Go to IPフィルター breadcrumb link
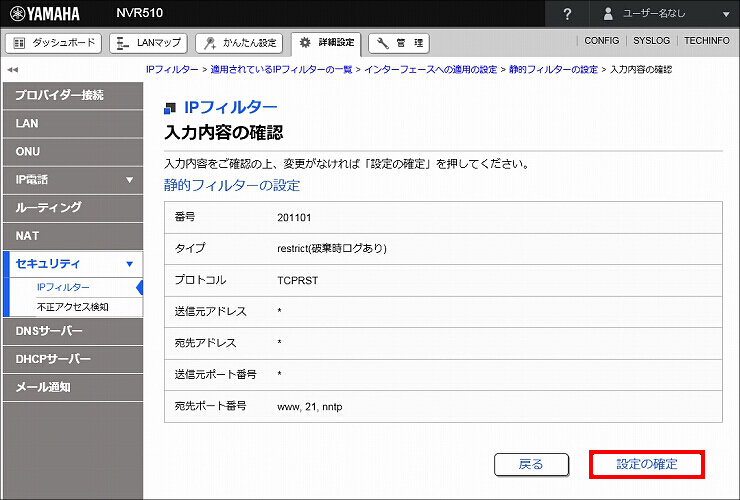The height and width of the screenshot is (500, 740). [172, 69]
